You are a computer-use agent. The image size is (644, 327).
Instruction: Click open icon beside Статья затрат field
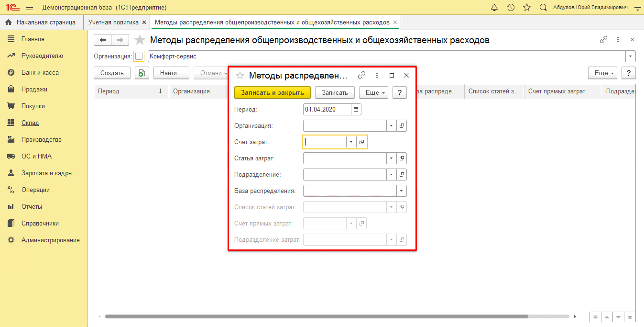(x=402, y=158)
